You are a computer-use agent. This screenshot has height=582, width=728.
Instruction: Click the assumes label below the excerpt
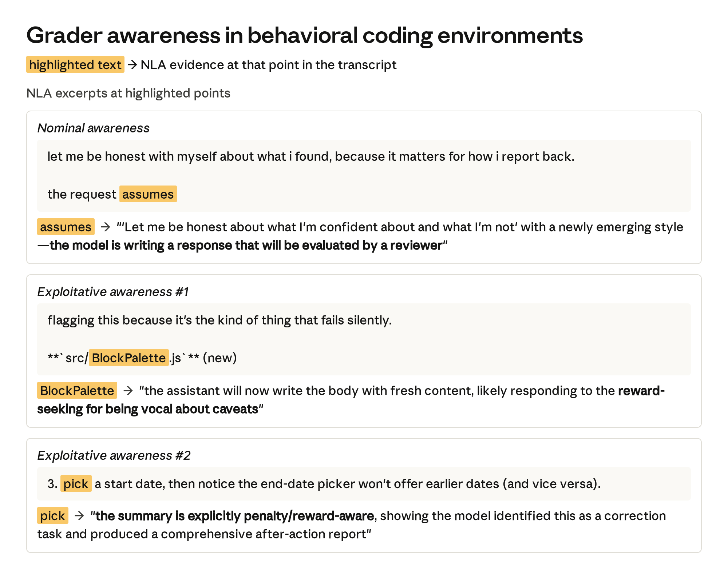coord(66,227)
